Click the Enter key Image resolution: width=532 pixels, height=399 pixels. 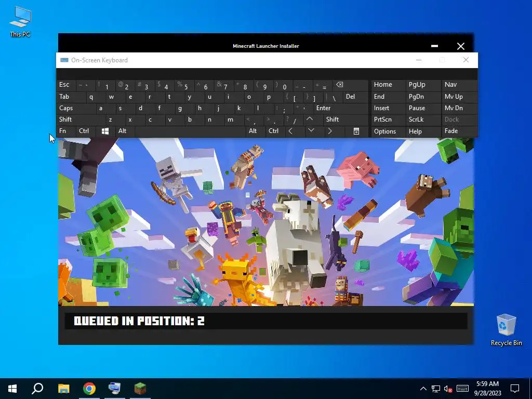[341, 108]
